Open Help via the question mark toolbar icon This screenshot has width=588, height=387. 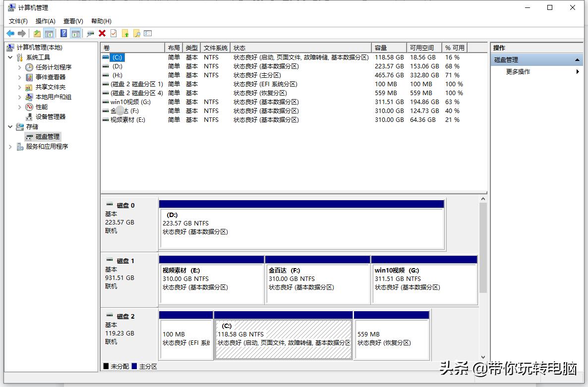tap(64, 33)
